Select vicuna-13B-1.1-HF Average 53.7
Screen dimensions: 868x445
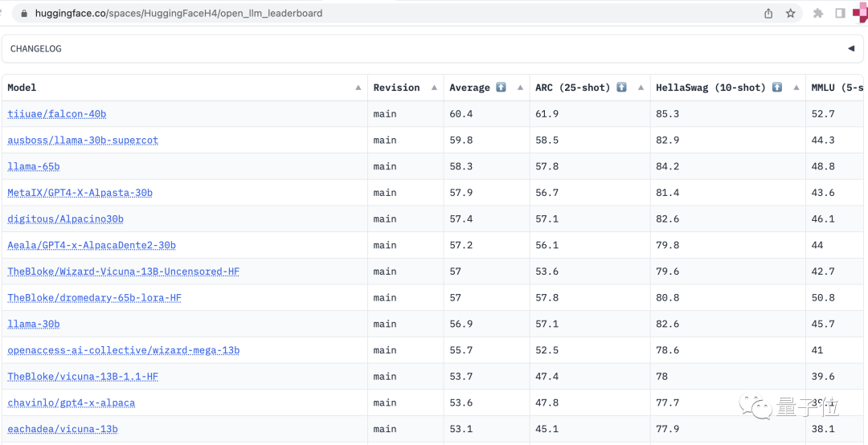point(461,377)
